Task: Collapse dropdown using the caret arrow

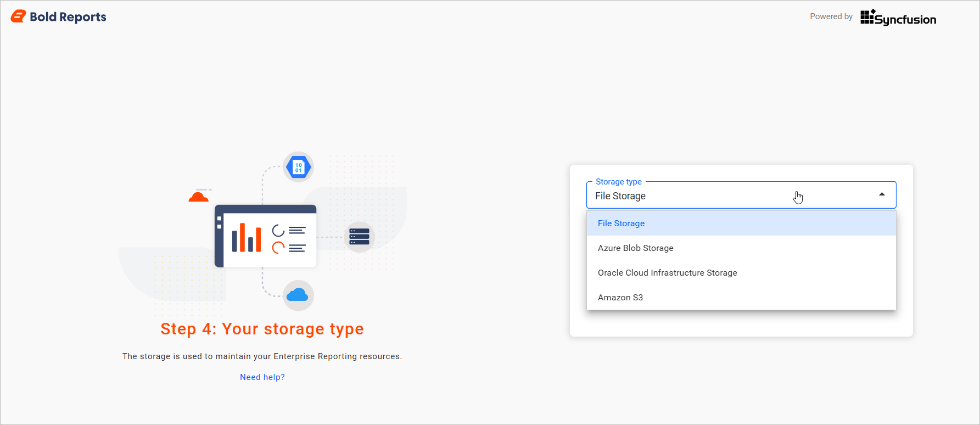Action: pyautogui.click(x=882, y=194)
